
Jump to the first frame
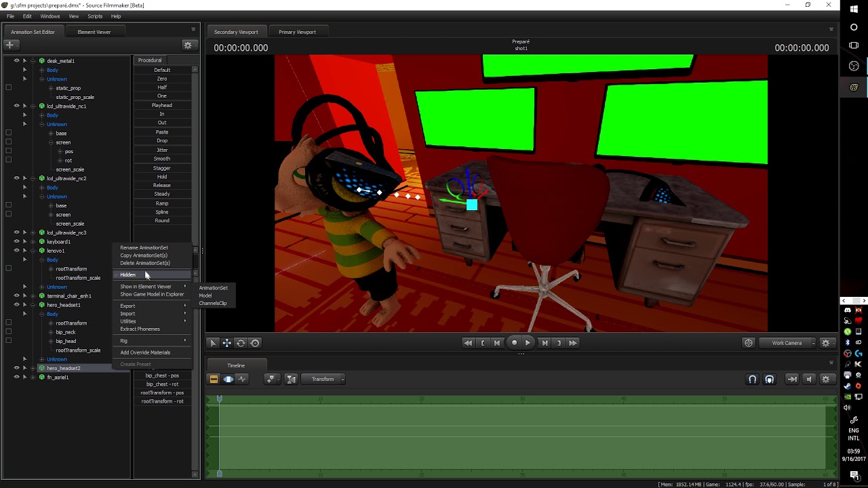[468, 343]
